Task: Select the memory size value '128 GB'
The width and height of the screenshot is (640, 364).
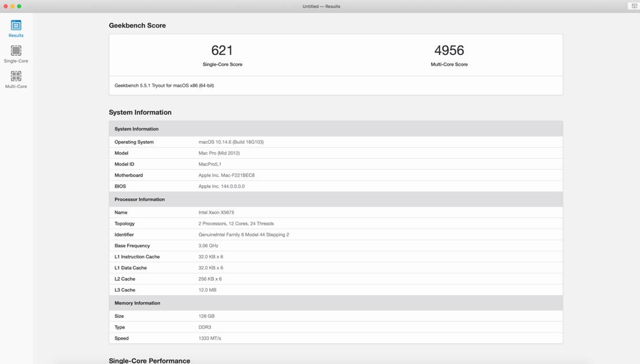Action: coord(206,316)
